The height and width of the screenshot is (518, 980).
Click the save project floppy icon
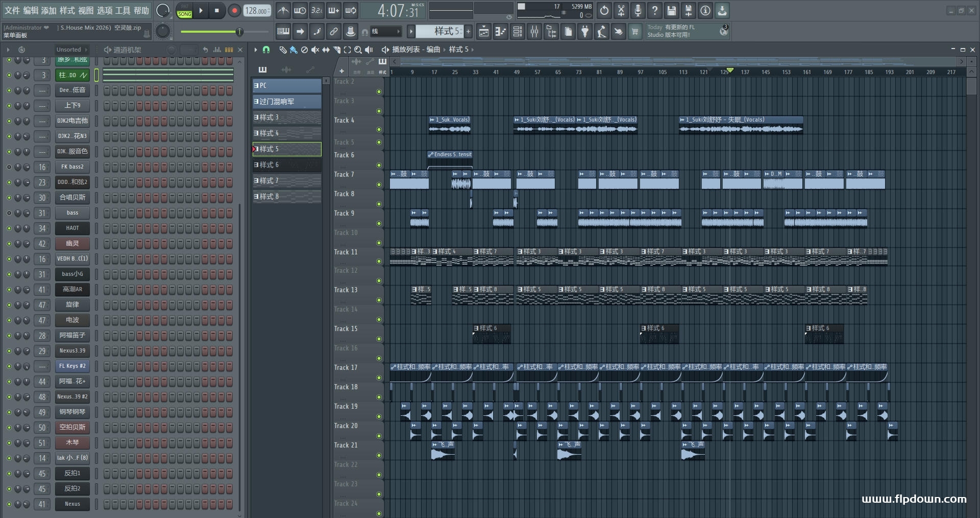click(672, 11)
